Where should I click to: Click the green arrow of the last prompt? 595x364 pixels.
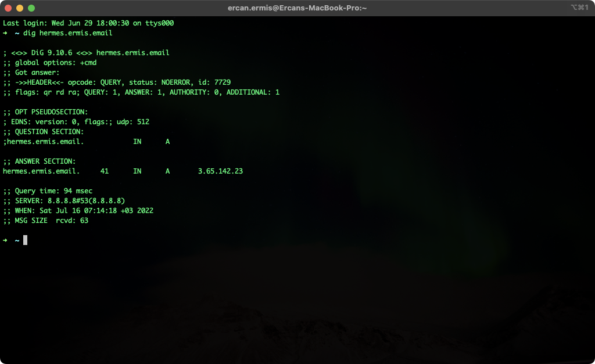(5, 240)
